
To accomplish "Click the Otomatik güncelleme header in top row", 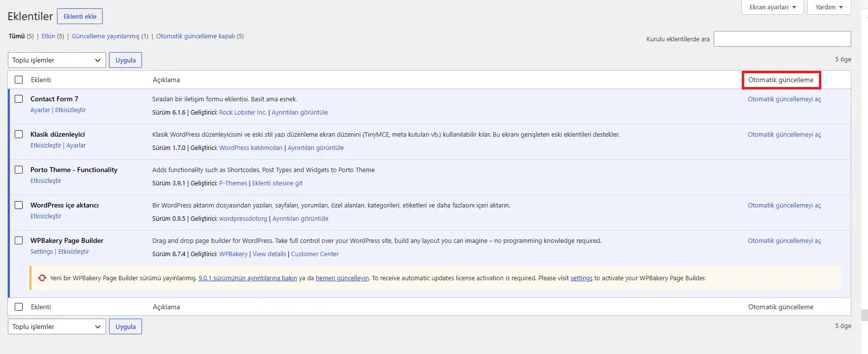I will click(781, 80).
